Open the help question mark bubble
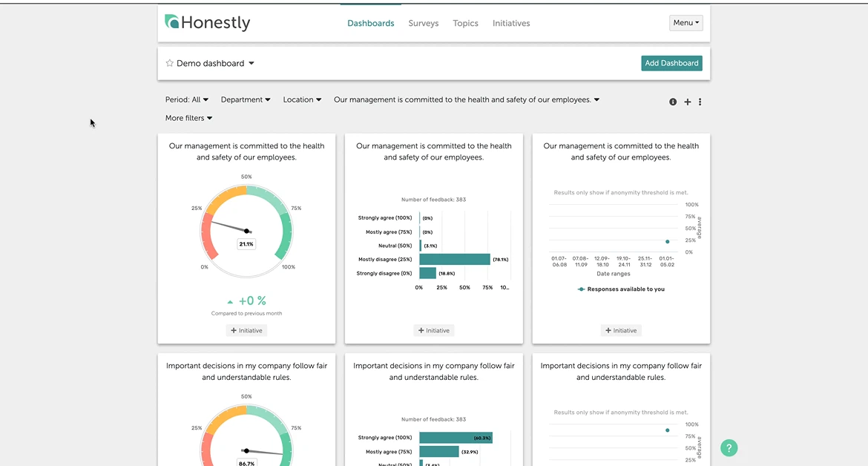 (x=729, y=447)
